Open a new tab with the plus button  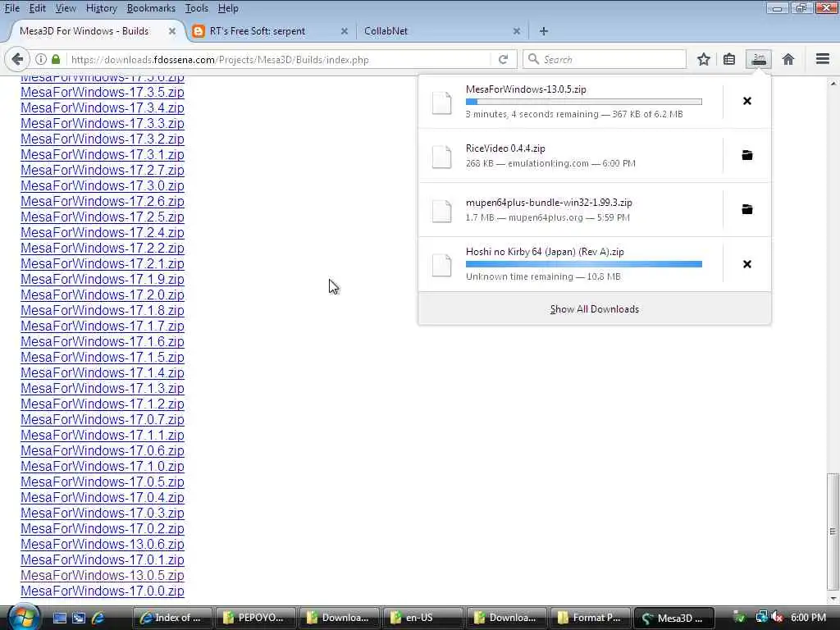point(543,31)
